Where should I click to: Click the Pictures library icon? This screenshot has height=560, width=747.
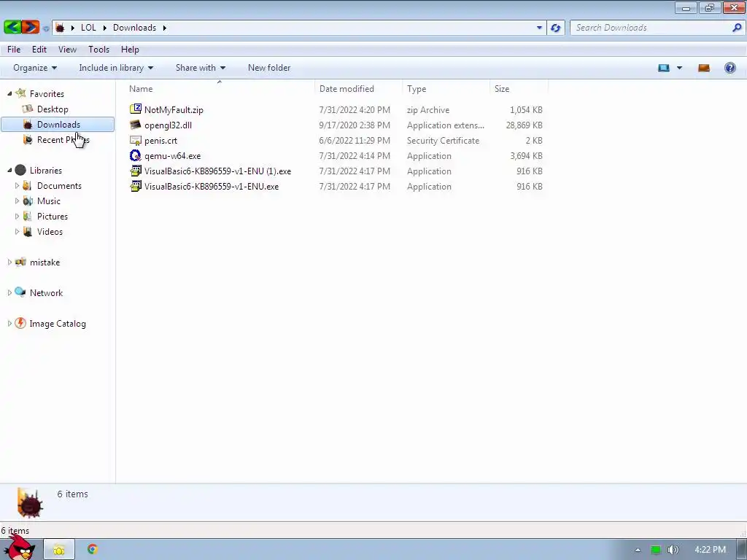tap(28, 216)
